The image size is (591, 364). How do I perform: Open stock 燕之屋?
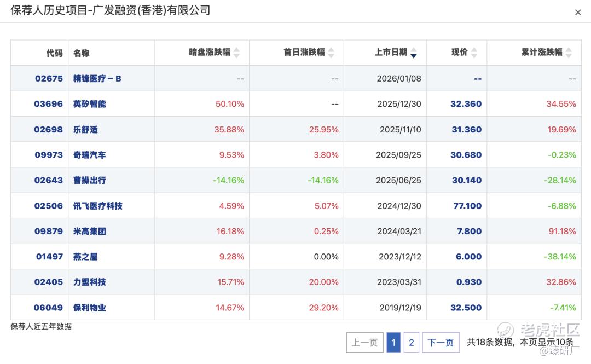(85, 257)
